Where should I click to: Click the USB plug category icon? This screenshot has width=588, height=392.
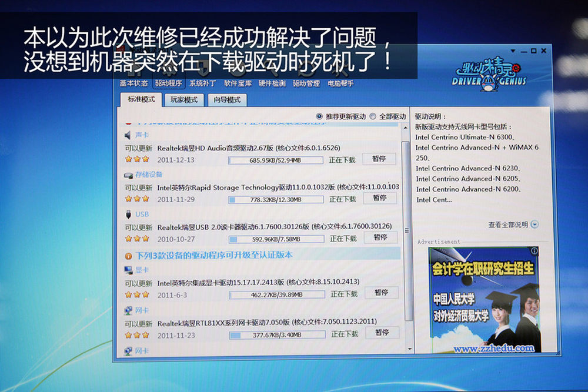click(128, 215)
